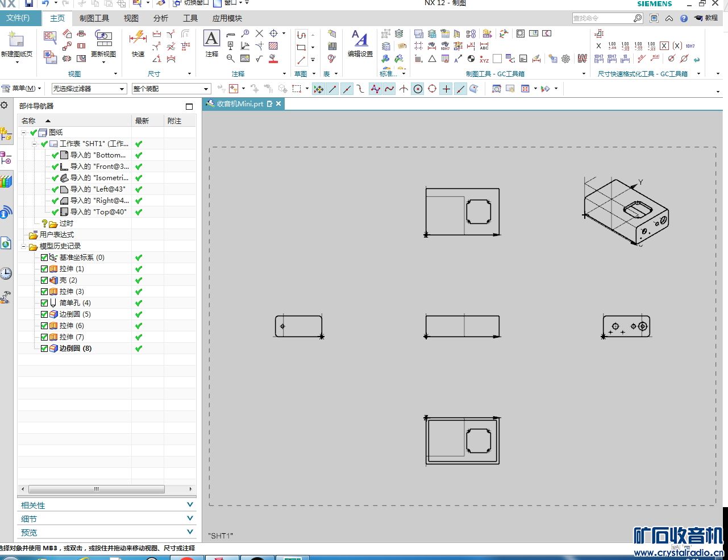Viewport: 728px width, 560px height.
Task: Toggle the 边倒圆 (8) feature checkbox
Action: pyautogui.click(x=44, y=349)
